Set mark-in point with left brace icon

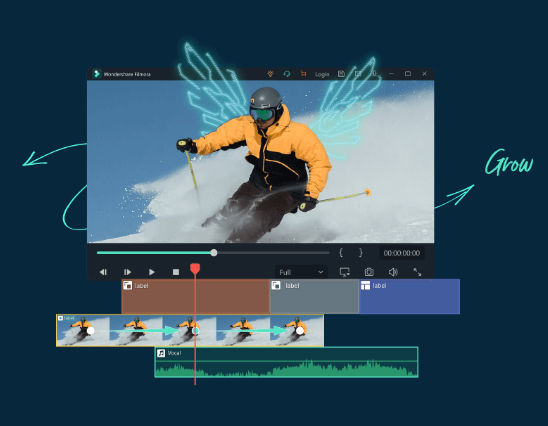coord(341,253)
